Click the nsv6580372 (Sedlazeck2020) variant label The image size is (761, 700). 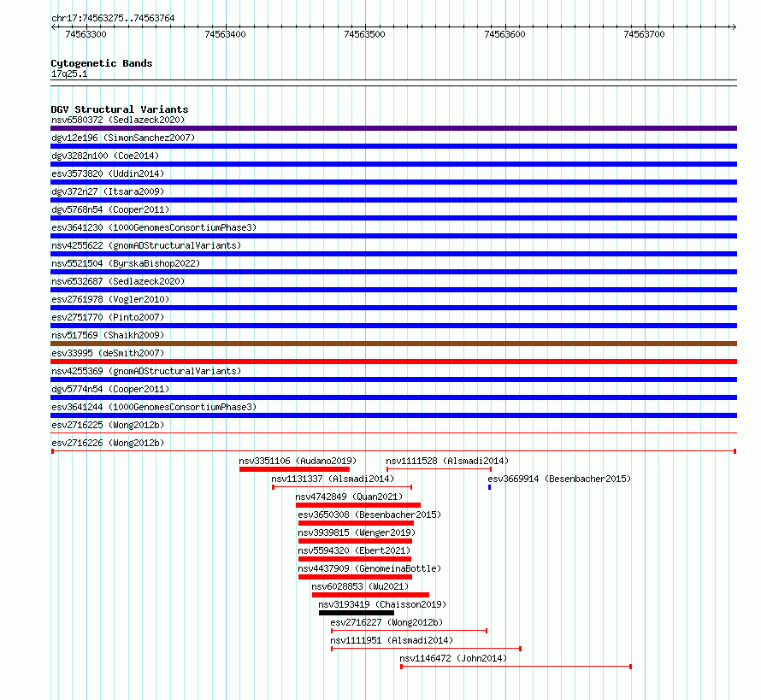[x=118, y=120]
